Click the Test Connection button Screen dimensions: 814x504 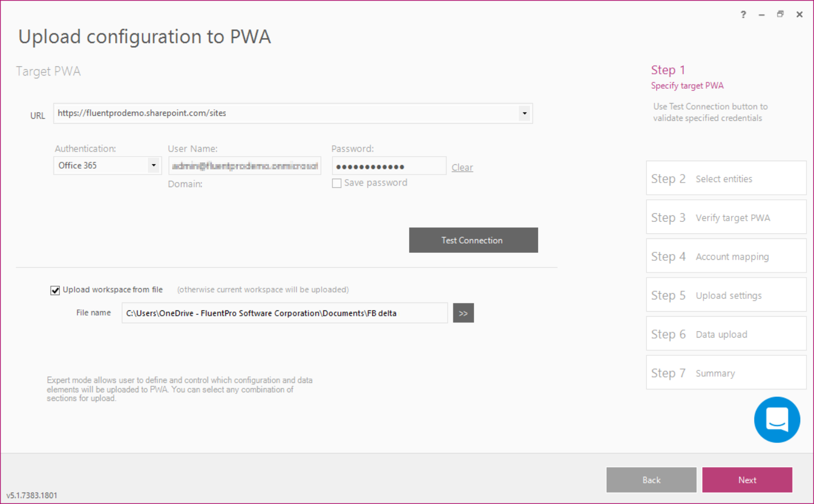tap(474, 240)
